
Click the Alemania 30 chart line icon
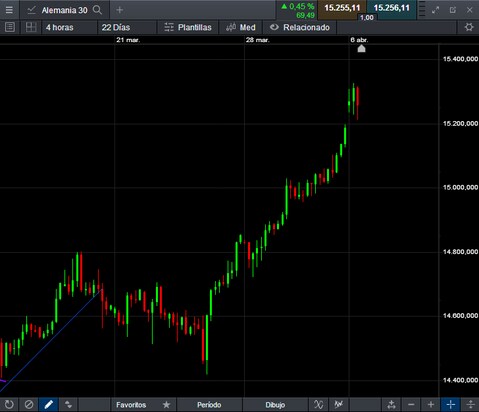[31, 10]
